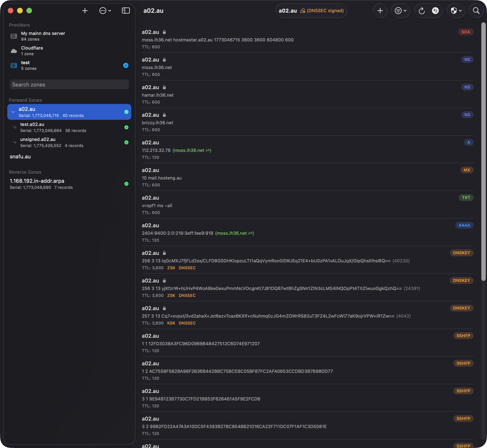Click green status check on a02.au zone
This screenshot has width=487, height=448.
click(126, 112)
